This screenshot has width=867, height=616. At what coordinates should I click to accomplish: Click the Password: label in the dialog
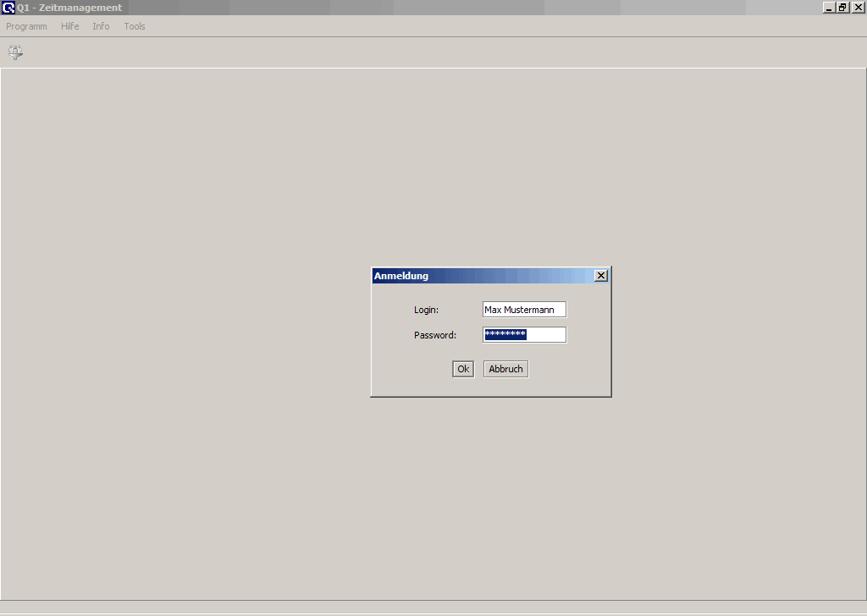435,335
